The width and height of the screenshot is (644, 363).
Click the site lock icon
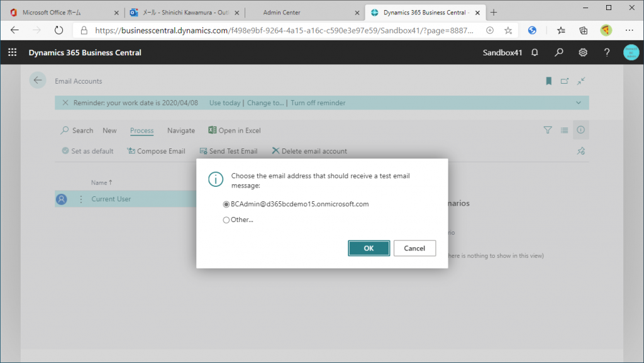84,30
